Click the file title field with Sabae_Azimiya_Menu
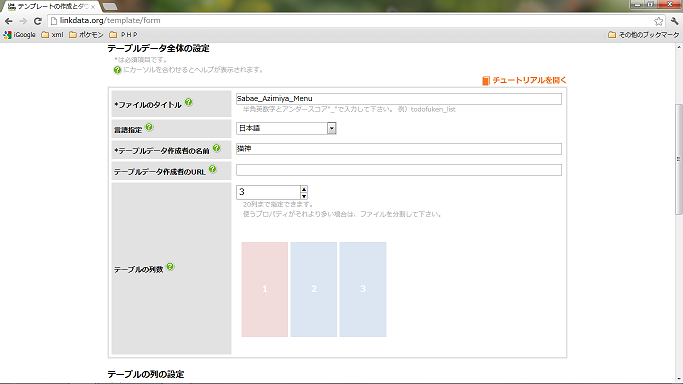The image size is (683, 384). point(399,99)
